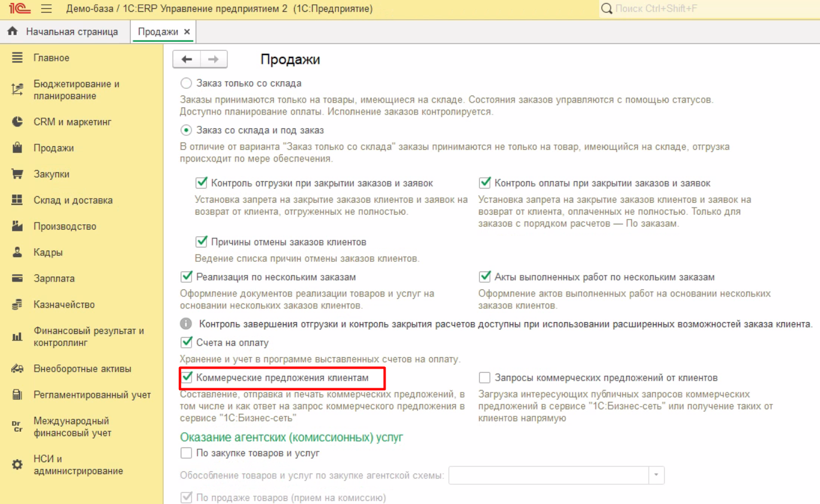Open Регламентированный учет menu section
The width and height of the screenshot is (820, 504).
[92, 395]
